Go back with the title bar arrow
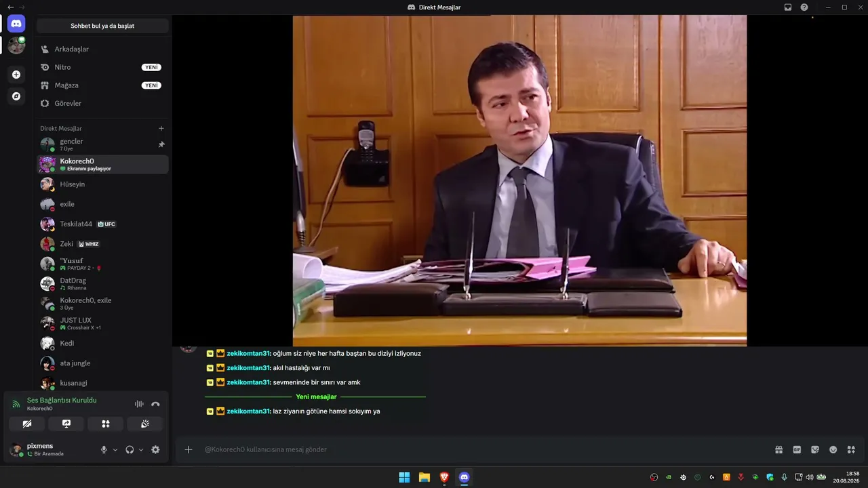868x488 pixels. click(10, 7)
